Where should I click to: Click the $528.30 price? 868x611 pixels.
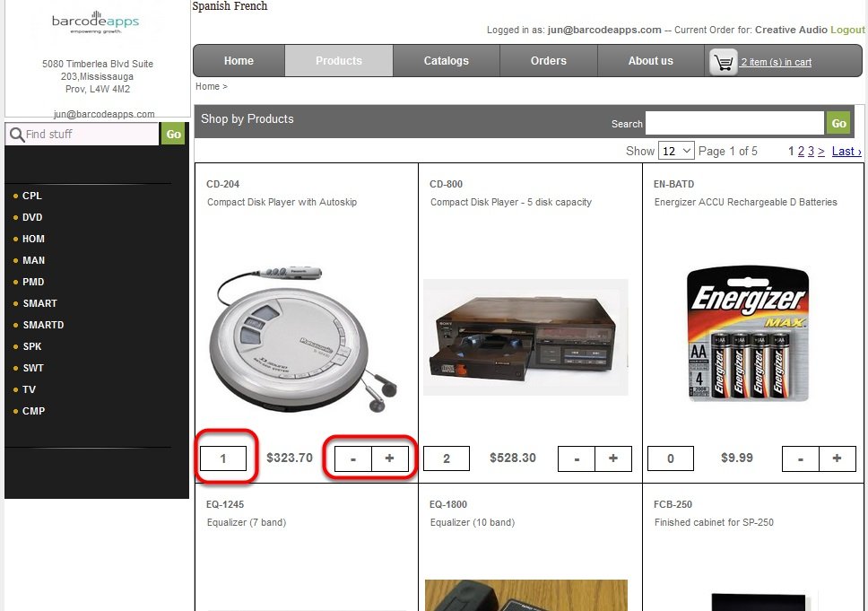point(513,458)
